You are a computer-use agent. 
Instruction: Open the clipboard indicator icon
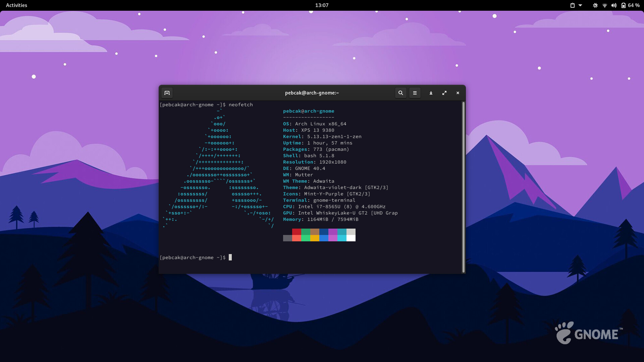[x=573, y=5]
